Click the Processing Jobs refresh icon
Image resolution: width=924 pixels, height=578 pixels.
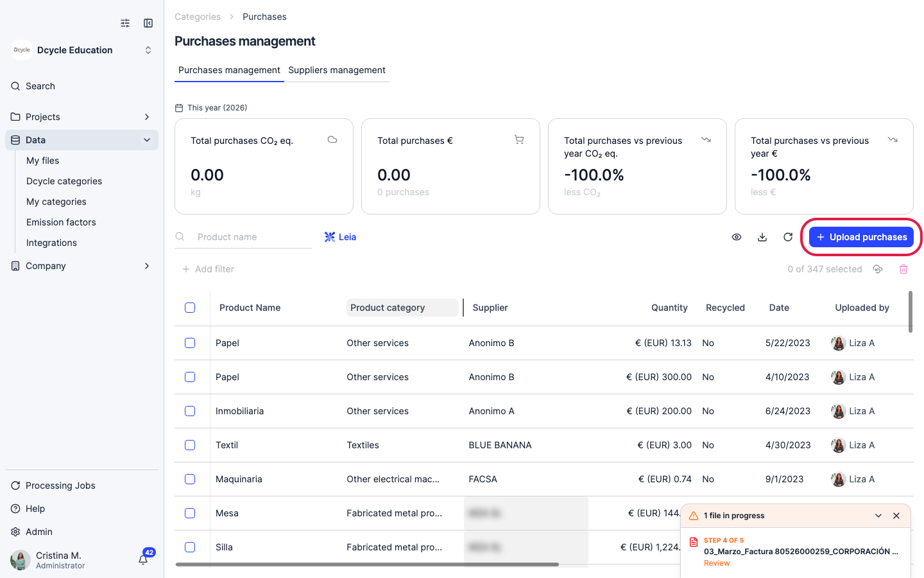pos(15,486)
